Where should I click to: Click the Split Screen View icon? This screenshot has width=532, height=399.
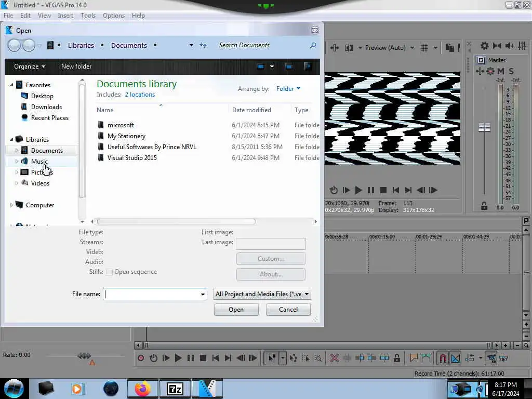point(349,48)
